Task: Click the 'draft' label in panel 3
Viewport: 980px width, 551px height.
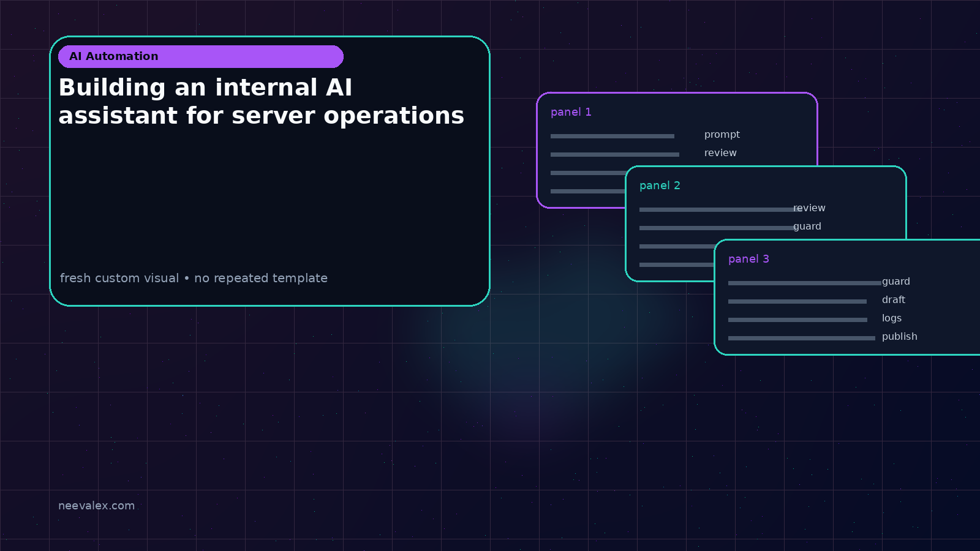Action: point(894,300)
